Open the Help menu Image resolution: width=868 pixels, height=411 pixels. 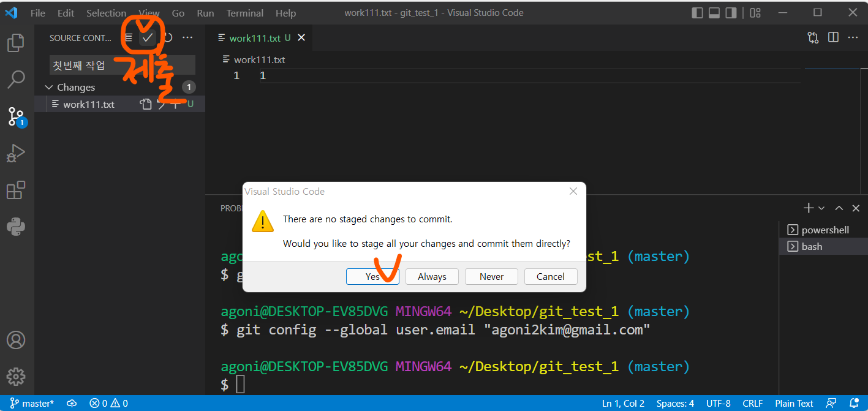(285, 13)
